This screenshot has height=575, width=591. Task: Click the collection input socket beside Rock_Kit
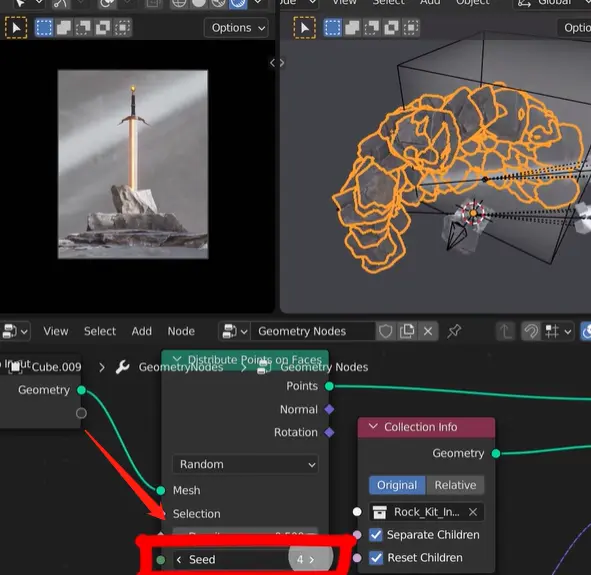(357, 512)
